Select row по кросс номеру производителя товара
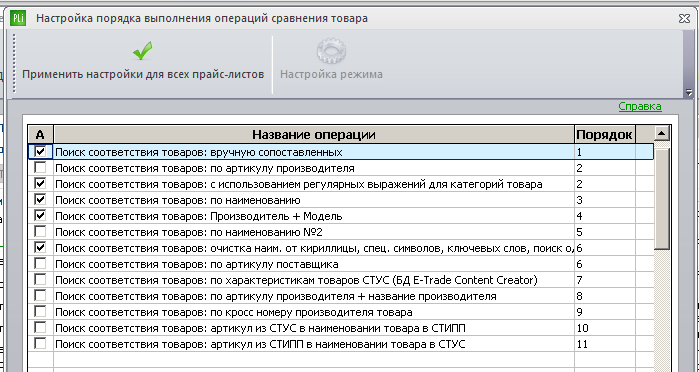The image size is (699, 372). 234,312
